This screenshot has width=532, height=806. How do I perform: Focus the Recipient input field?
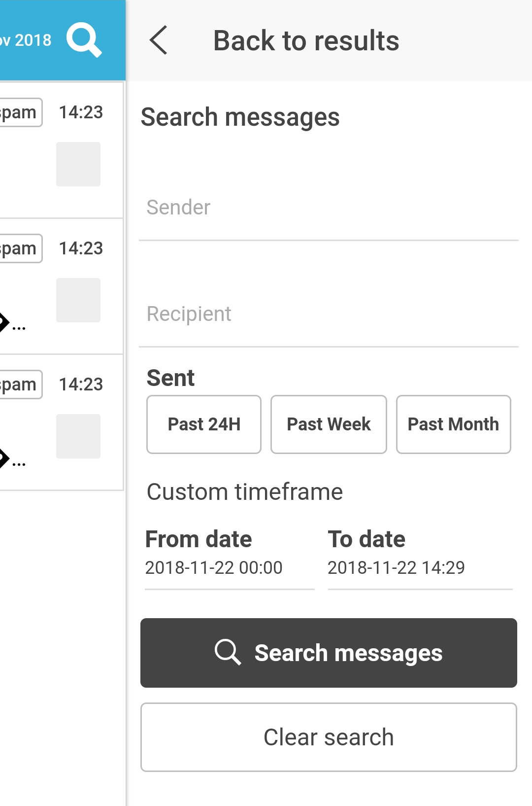click(x=329, y=315)
